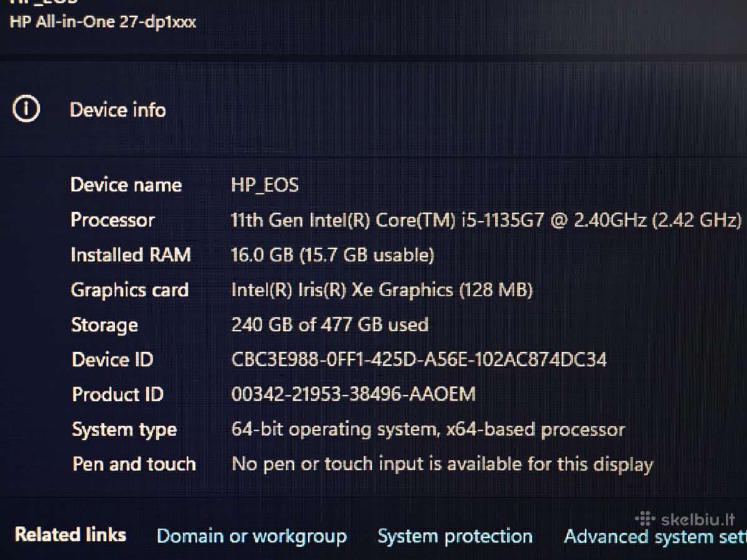Click the 'Storage' label
Screen dimensions: 747x560
(105, 325)
